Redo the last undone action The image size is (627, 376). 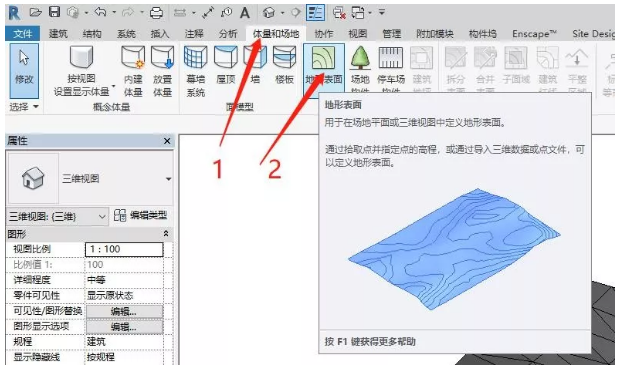pyautogui.click(x=128, y=12)
